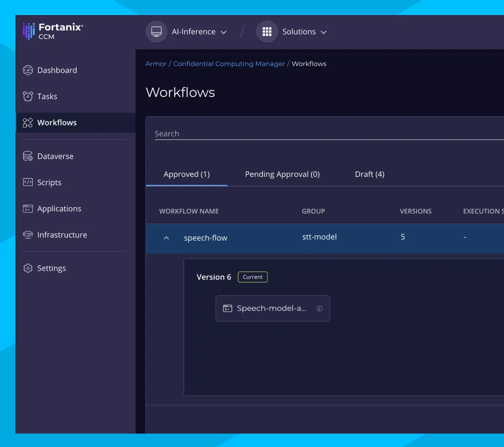Click the Scripts code icon
This screenshot has height=447, width=504.
coord(28,182)
